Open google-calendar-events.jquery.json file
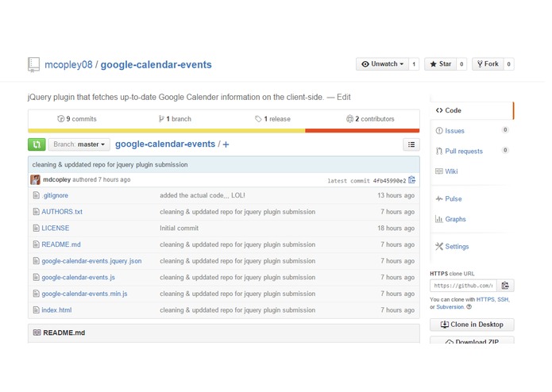 pyautogui.click(x=91, y=261)
